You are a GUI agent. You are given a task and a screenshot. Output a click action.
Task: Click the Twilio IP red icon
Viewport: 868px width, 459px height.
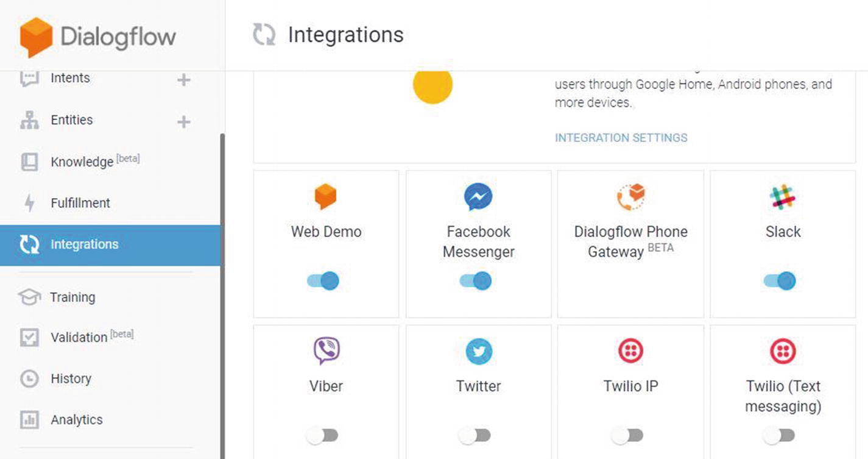[x=630, y=351]
